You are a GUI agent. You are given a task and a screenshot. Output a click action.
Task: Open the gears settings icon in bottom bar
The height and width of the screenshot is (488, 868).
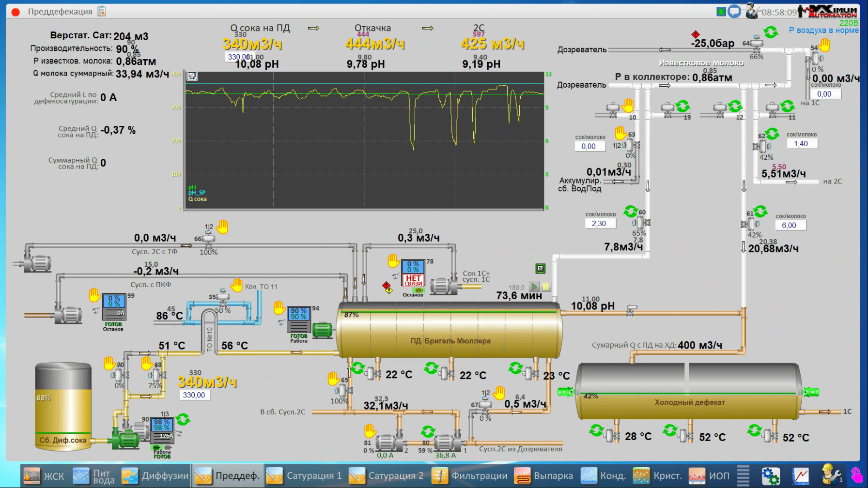770,476
